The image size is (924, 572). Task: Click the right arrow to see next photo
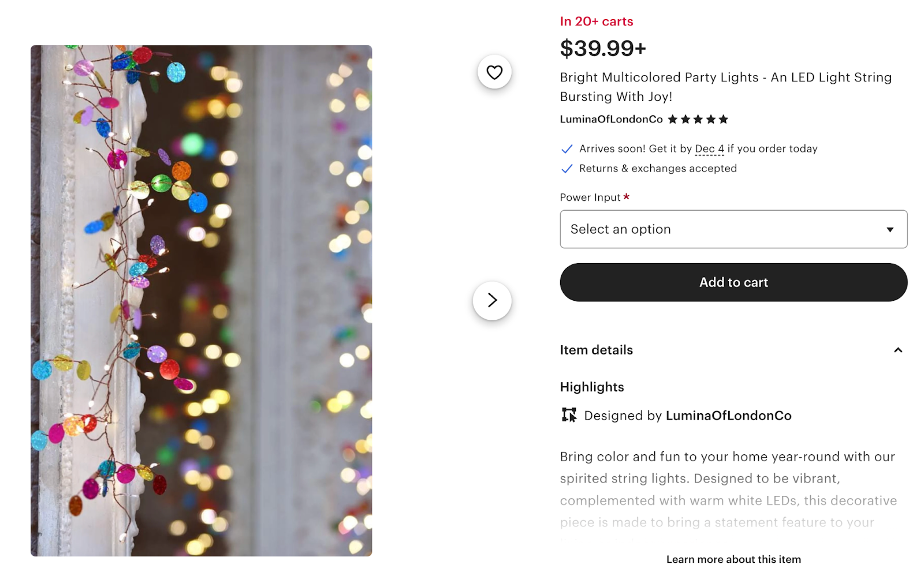click(492, 300)
